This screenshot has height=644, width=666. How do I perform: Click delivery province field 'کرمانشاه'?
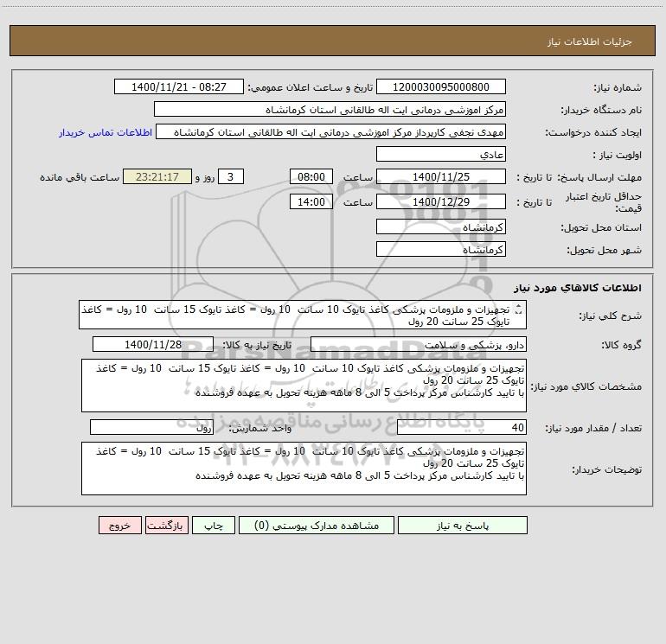coord(441,226)
